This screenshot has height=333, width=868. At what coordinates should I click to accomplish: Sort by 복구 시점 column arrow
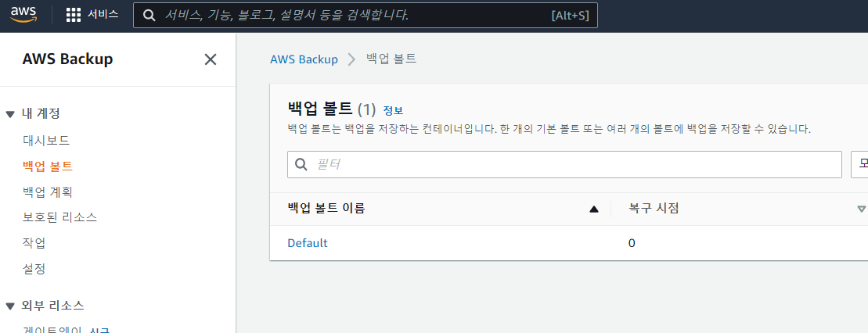click(x=861, y=209)
